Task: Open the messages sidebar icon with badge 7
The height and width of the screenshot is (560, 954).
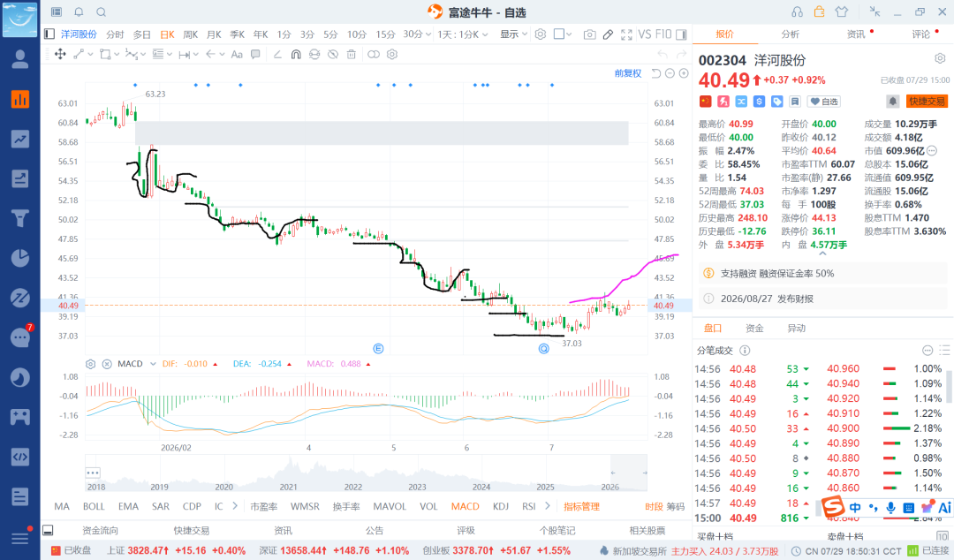Action: coord(21,336)
